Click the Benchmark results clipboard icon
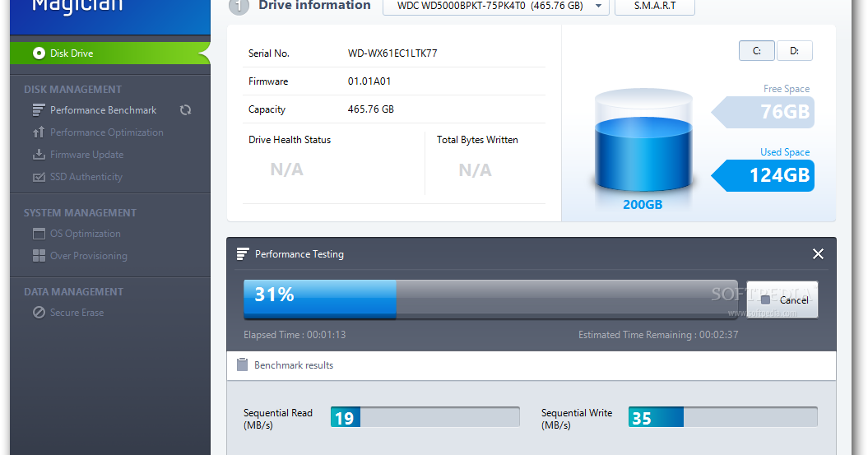 coord(243,364)
